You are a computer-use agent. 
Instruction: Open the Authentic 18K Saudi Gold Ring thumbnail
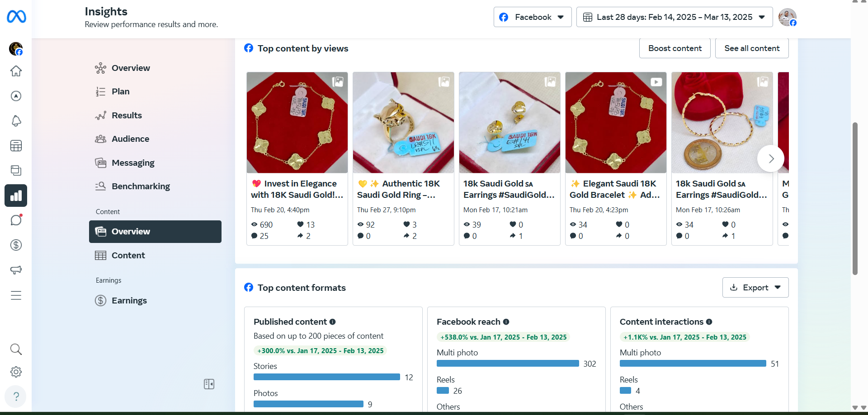pyautogui.click(x=403, y=122)
